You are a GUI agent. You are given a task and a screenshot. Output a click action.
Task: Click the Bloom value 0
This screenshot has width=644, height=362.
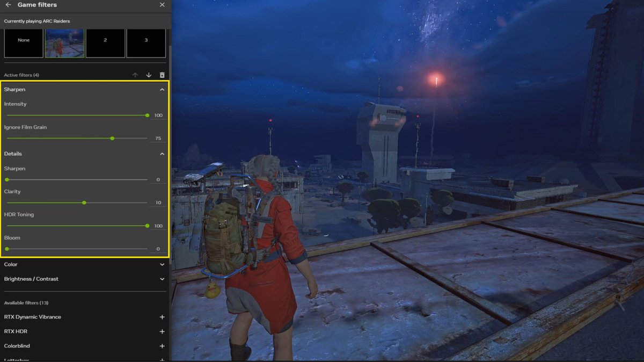tap(158, 249)
